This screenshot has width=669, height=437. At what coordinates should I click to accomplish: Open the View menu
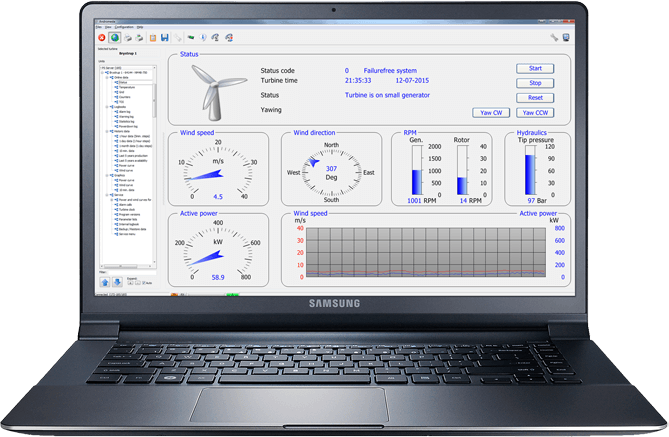[108, 27]
